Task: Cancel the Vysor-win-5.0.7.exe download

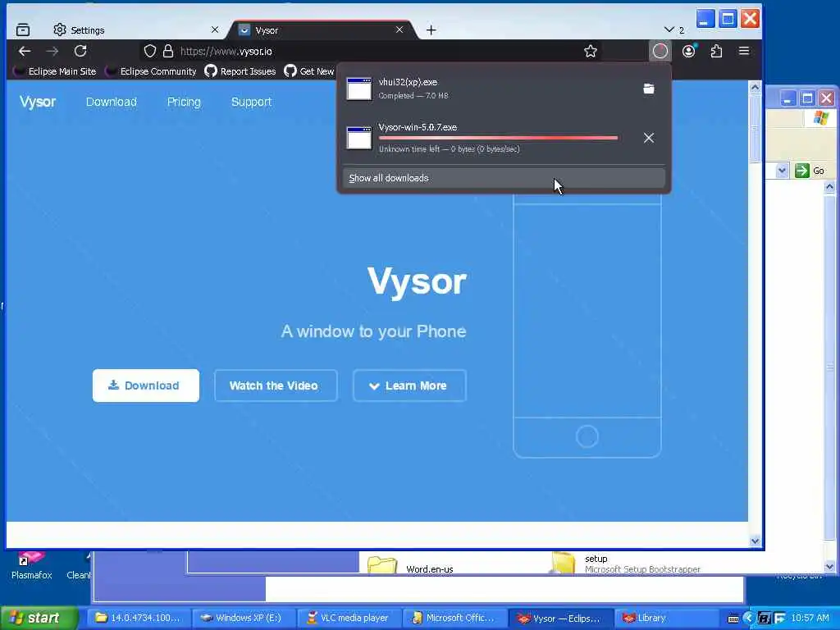Action: pyautogui.click(x=649, y=138)
